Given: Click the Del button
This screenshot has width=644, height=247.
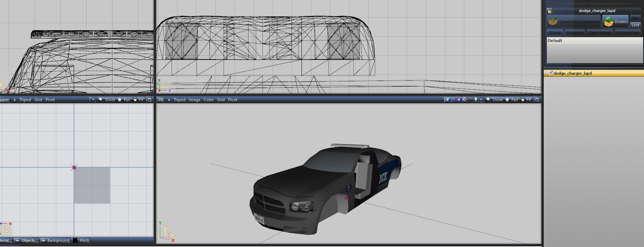Looking at the screenshot, I should [x=635, y=18].
